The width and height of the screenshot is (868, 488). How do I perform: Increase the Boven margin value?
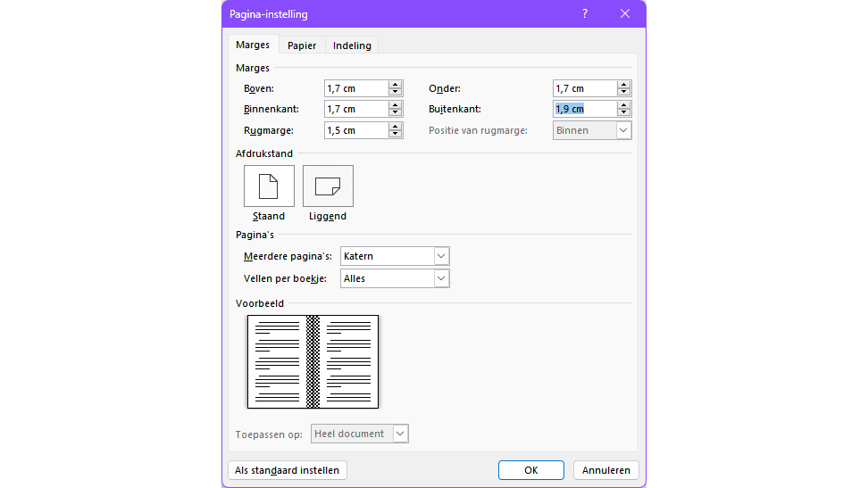coord(396,85)
